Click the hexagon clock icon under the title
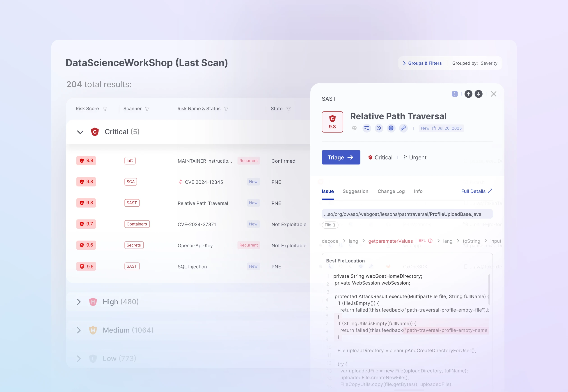 pos(379,128)
